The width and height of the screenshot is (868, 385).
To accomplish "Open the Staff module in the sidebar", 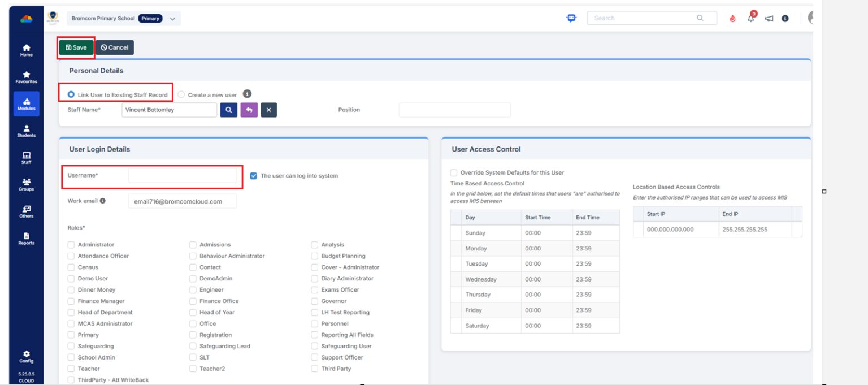I will [26, 158].
